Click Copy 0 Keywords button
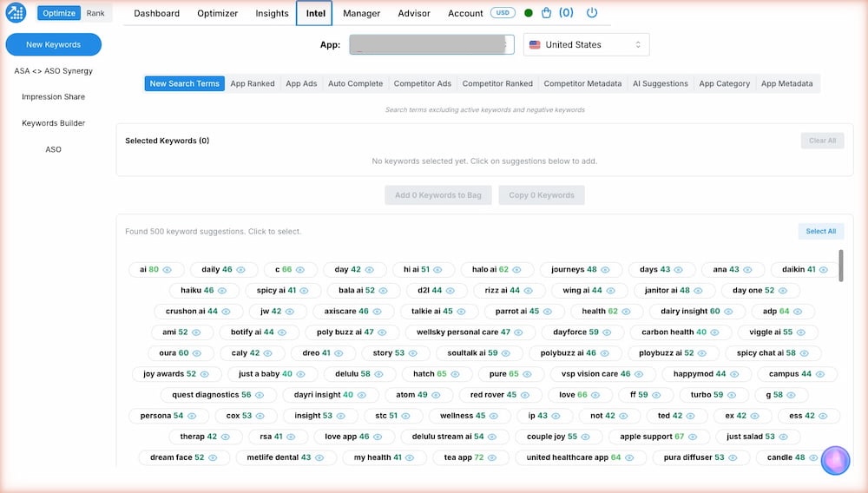The width and height of the screenshot is (868, 493). [542, 195]
